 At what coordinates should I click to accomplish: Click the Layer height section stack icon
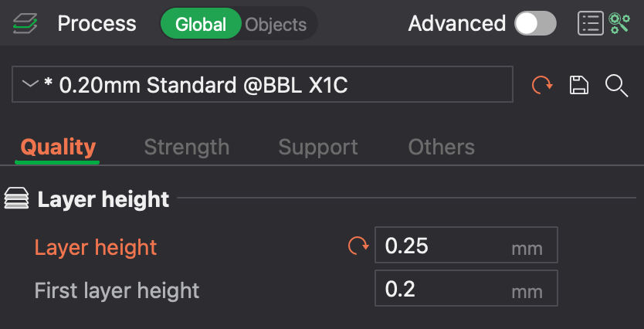coord(16,199)
